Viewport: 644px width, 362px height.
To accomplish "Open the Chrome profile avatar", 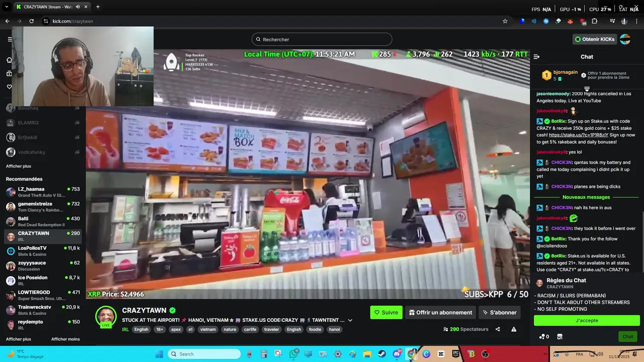I will (x=624, y=21).
